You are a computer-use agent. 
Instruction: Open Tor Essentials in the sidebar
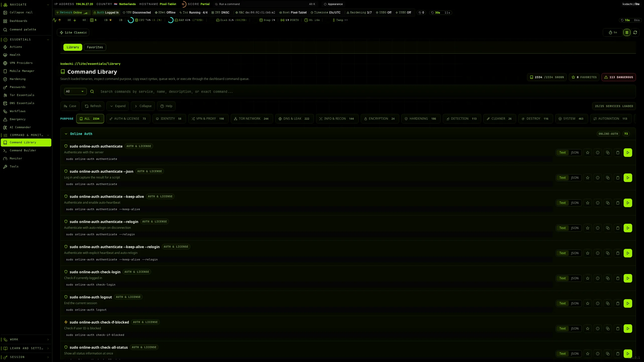pyautogui.click(x=26, y=95)
